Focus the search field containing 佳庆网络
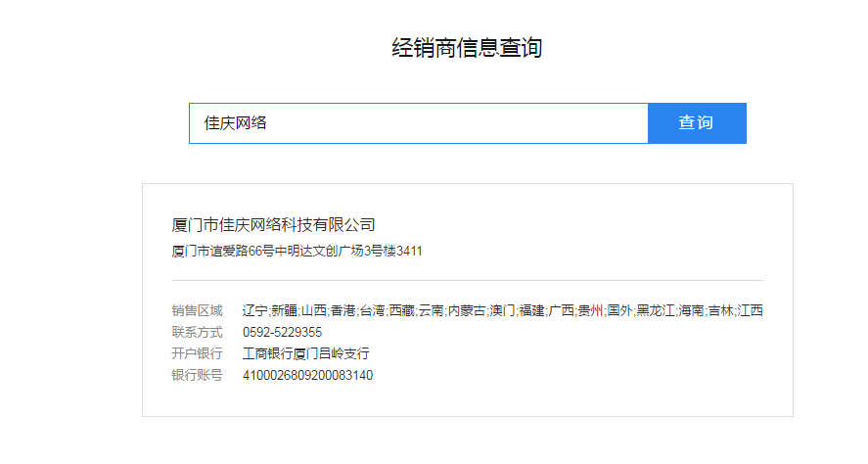This screenshot has width=868, height=464. click(419, 123)
